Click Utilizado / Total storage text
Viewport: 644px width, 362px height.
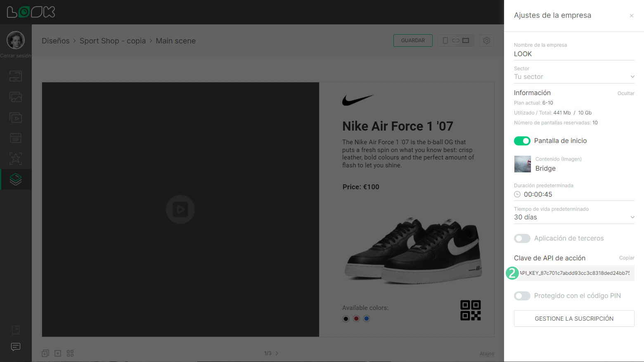pyautogui.click(x=553, y=113)
